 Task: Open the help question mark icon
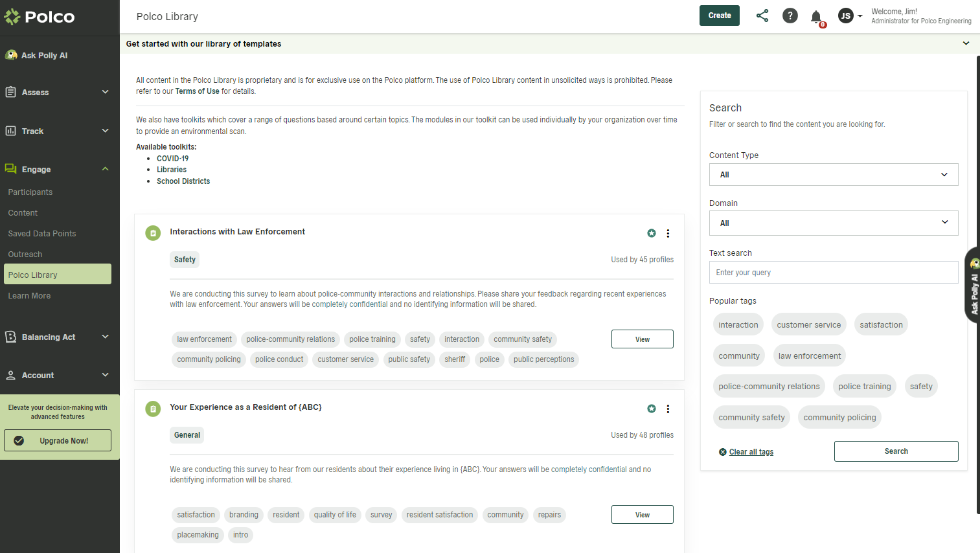click(790, 16)
